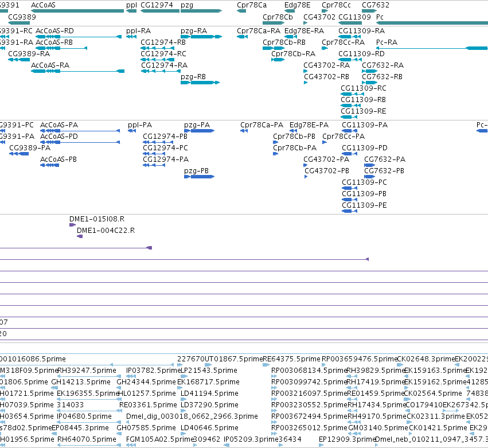Select the Pc gene label
Image resolution: width=488 pixels, height=448 pixels.
coord(380,17)
